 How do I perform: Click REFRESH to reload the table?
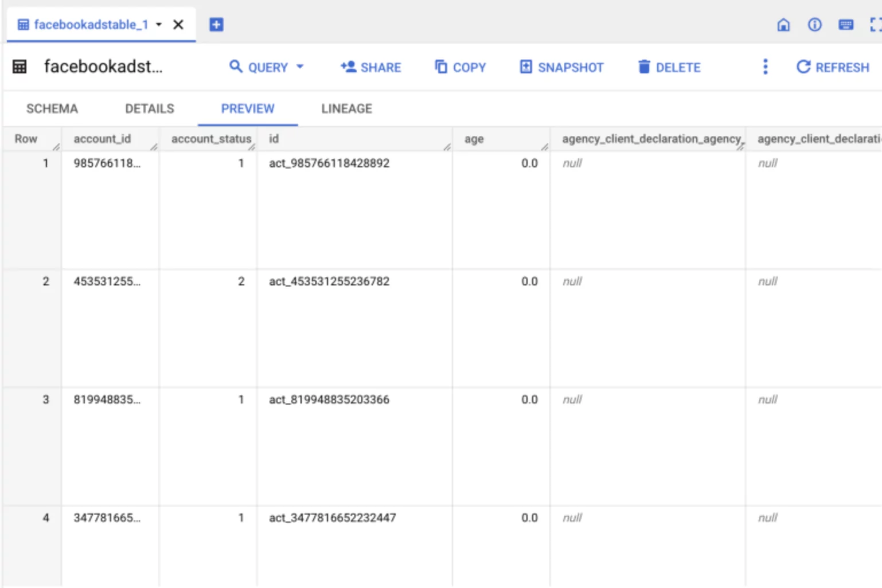[833, 67]
